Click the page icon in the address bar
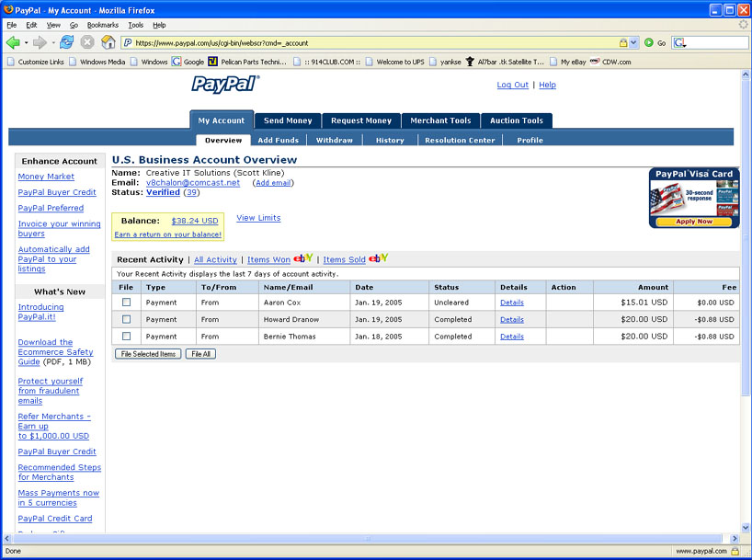The width and height of the screenshot is (752, 560). pos(128,42)
